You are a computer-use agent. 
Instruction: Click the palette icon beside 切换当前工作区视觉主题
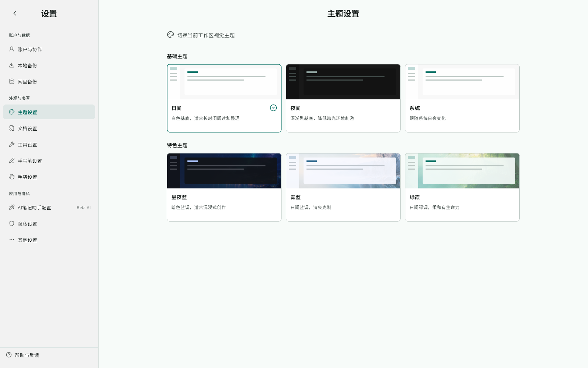click(171, 35)
